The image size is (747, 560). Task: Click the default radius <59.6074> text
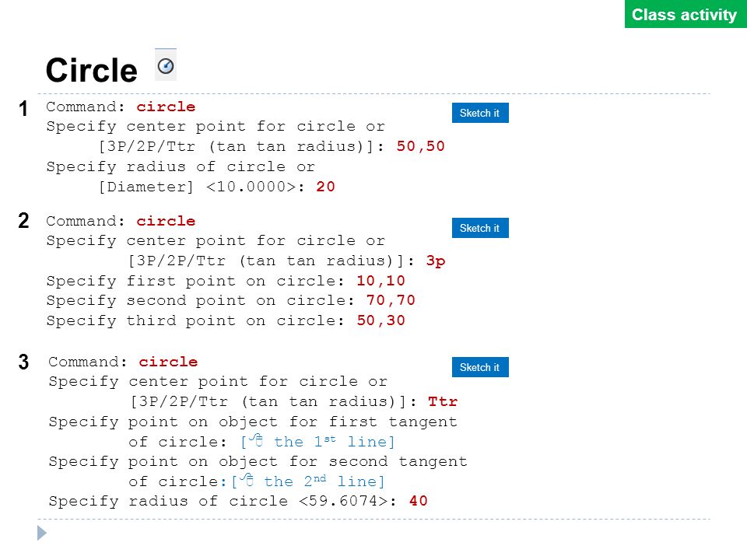point(344,501)
